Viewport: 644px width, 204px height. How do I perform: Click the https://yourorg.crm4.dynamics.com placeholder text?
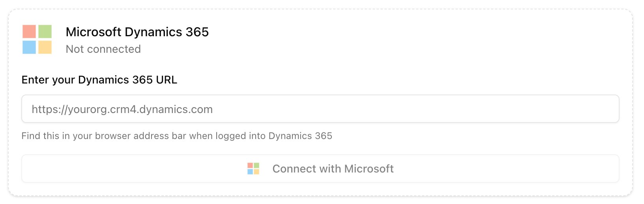[x=122, y=109]
